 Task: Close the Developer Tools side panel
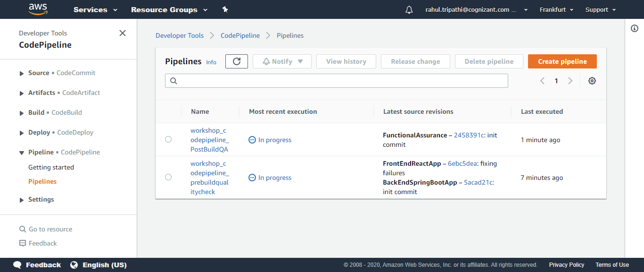pos(123,33)
